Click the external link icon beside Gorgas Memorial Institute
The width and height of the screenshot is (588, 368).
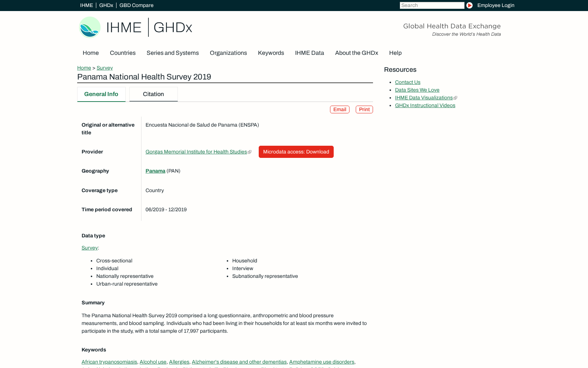(x=250, y=152)
